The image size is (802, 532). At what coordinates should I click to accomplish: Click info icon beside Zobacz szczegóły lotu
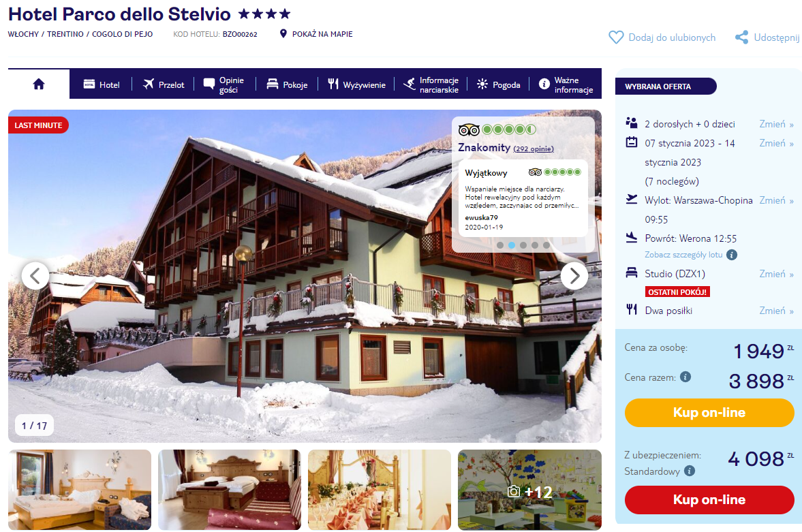coord(732,255)
